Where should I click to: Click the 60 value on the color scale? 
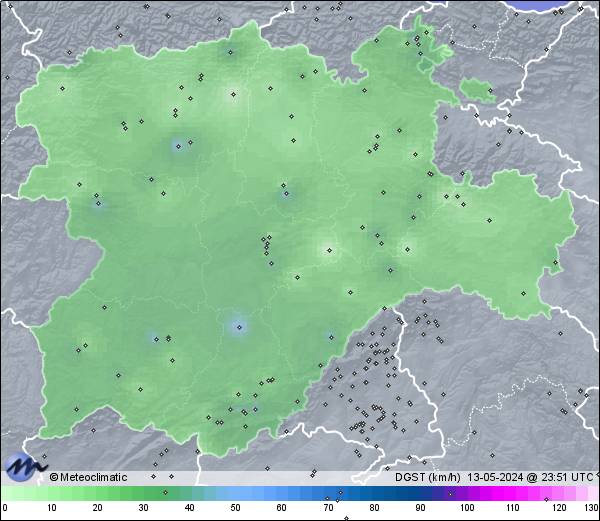tap(281, 508)
